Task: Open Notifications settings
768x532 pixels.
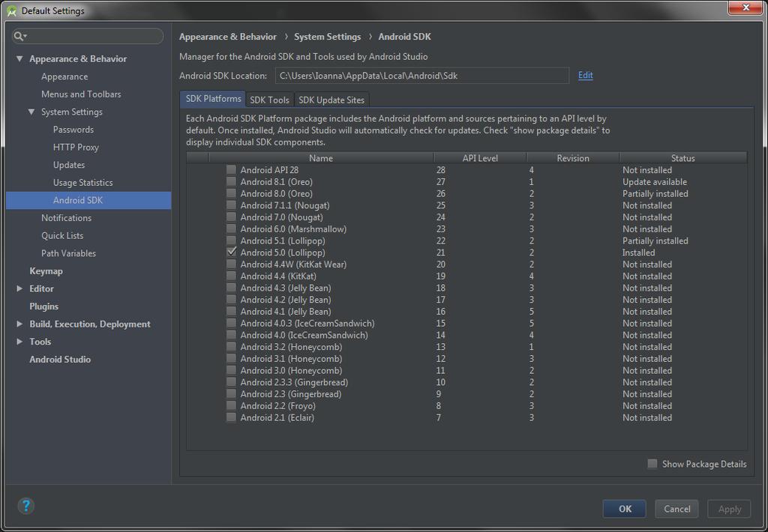Action: click(66, 218)
